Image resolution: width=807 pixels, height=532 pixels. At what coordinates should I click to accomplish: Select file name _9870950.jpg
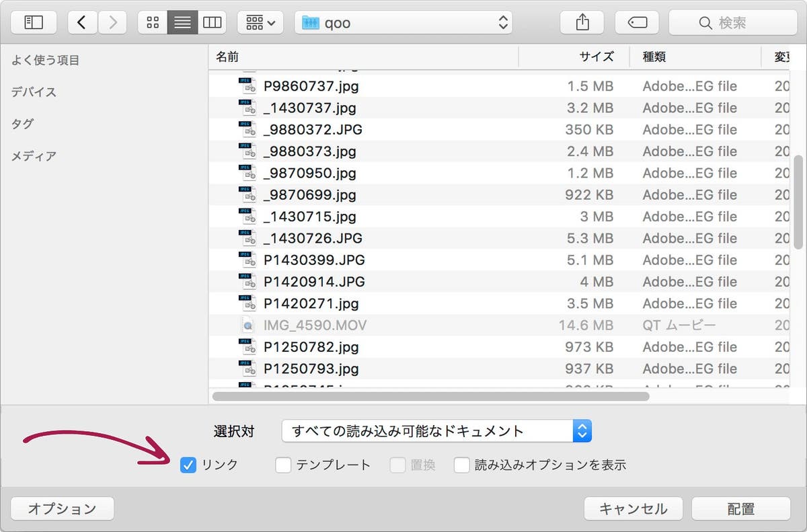309,173
